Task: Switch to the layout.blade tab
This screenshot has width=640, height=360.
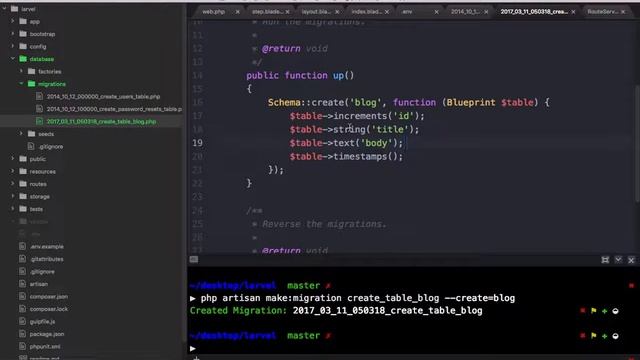Action: pyautogui.click(x=317, y=12)
